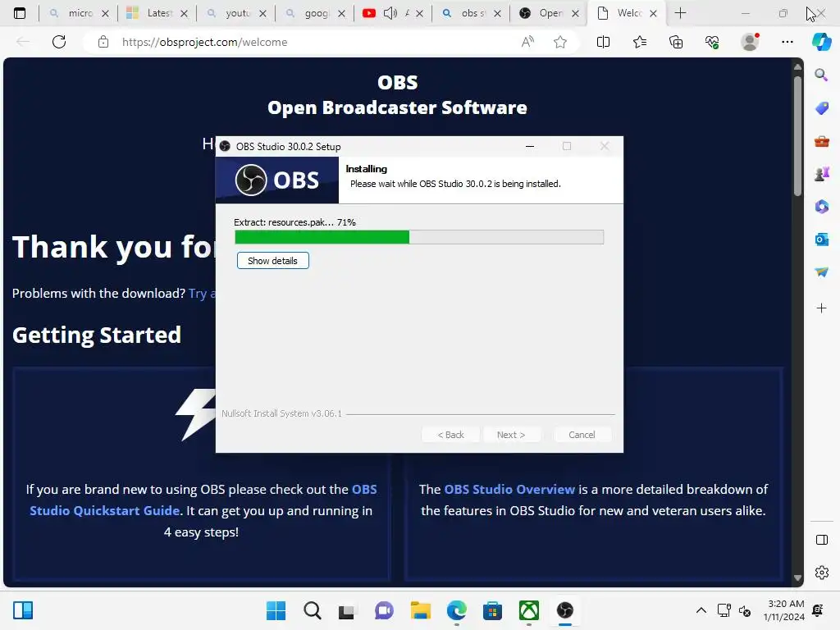
Task: Open network status tray icon
Action: click(x=724, y=610)
